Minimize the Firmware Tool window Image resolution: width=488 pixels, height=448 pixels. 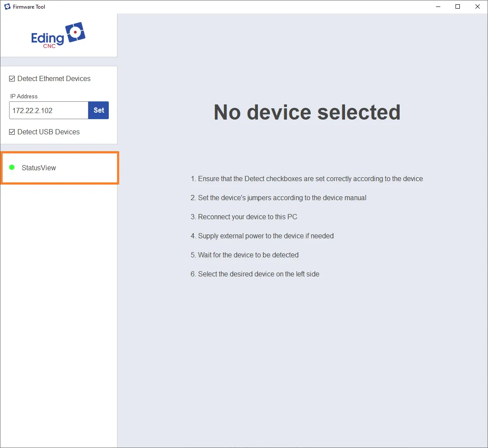coord(438,6)
